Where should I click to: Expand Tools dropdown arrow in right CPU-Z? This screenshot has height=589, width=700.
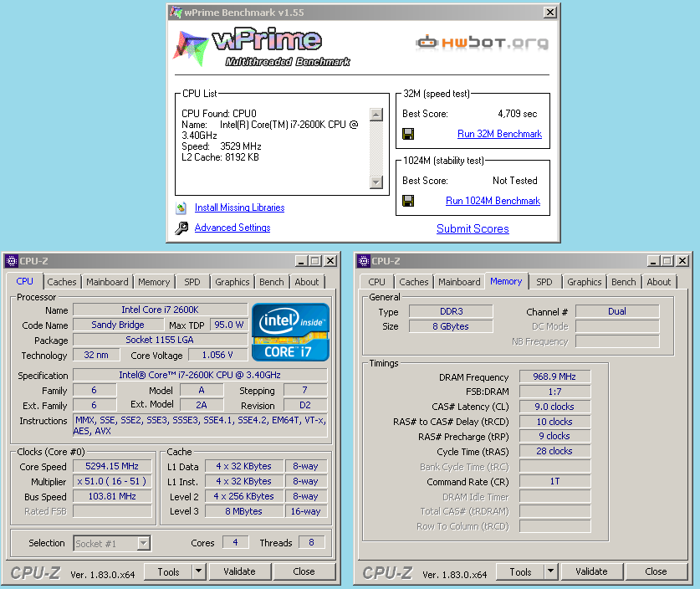[551, 571]
